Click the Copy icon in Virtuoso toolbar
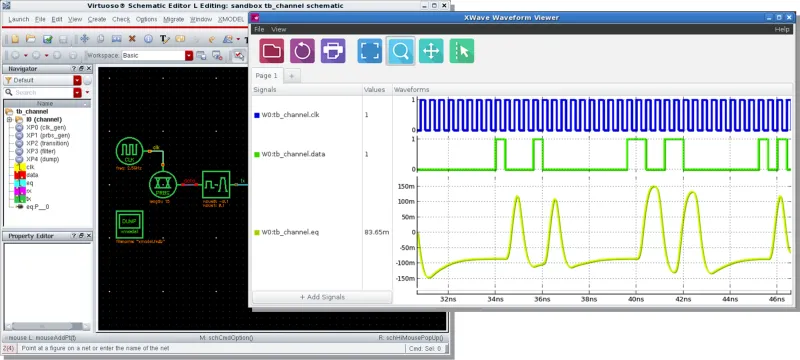Viewport: 800px width, 360px height. tap(101, 39)
